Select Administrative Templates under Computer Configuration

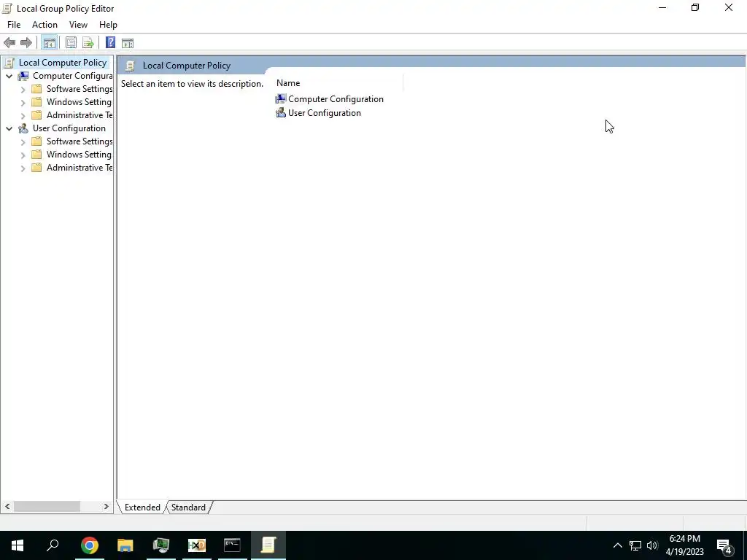pos(79,115)
